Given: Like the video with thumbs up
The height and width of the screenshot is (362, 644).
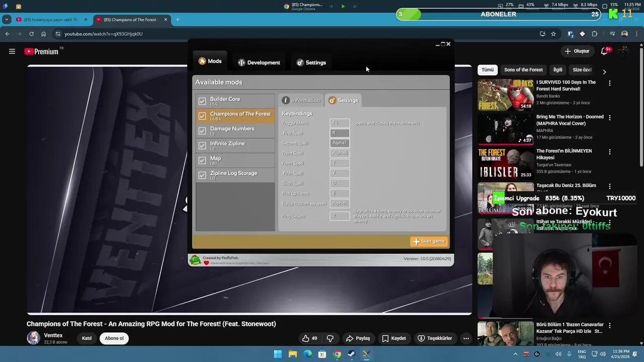Looking at the screenshot, I should click(x=310, y=338).
